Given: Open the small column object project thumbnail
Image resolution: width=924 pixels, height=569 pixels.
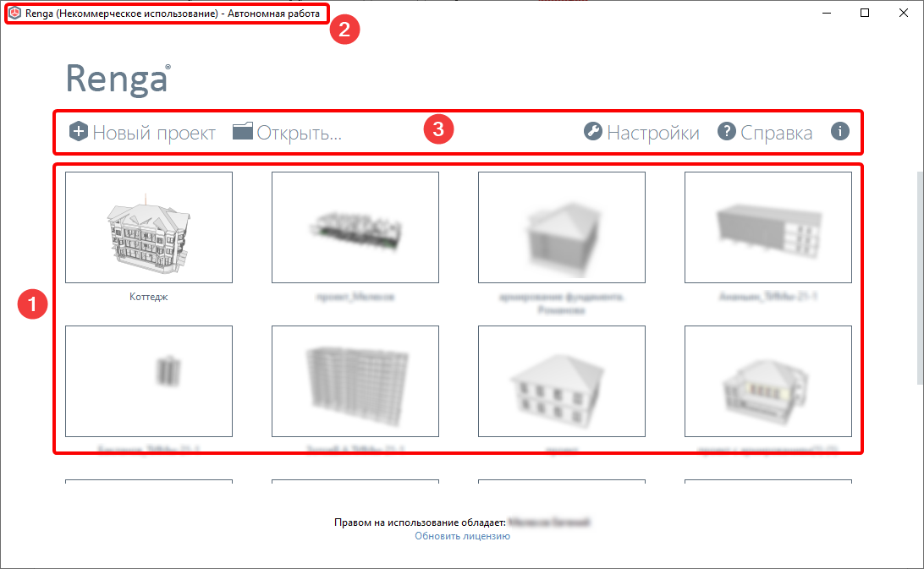Looking at the screenshot, I should coord(149,381).
